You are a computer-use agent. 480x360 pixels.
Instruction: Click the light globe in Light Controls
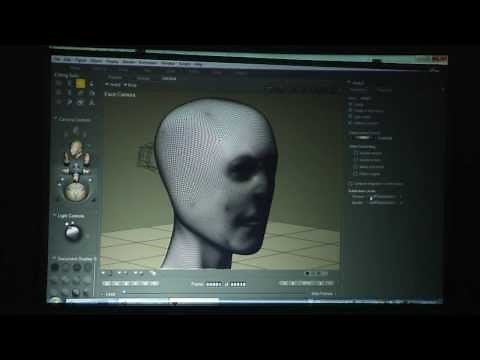(73, 232)
